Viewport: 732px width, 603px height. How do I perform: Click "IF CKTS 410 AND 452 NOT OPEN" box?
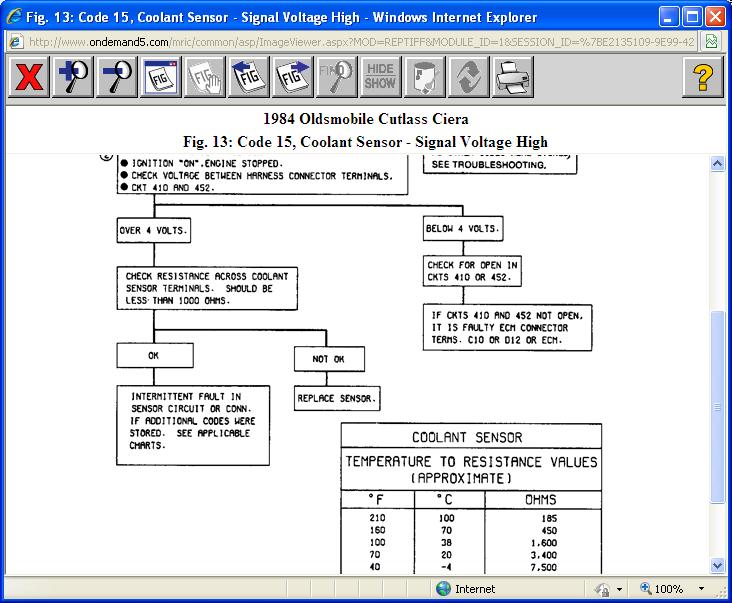[x=507, y=328]
